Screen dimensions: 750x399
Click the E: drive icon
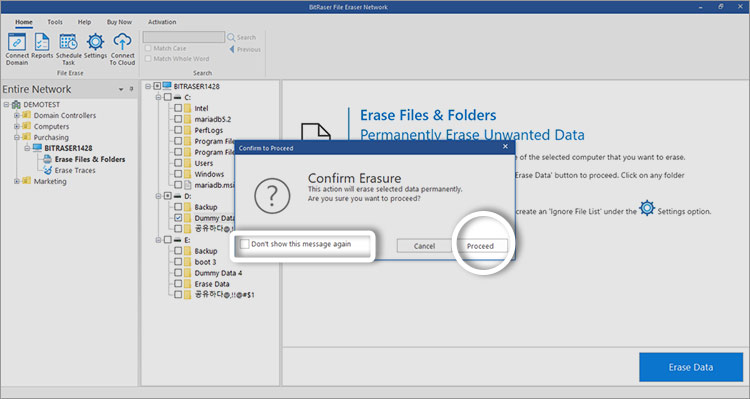(x=177, y=240)
